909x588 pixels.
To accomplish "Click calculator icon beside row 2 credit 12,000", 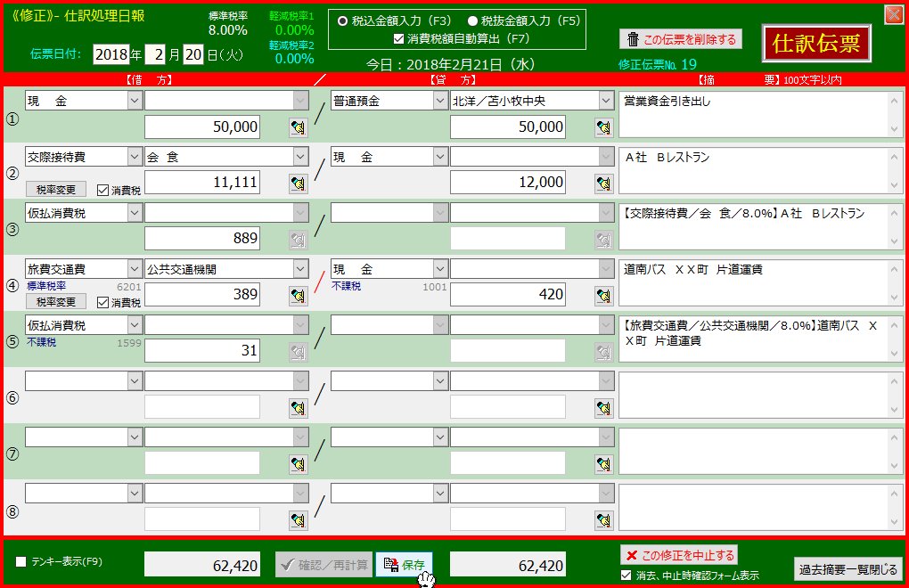I will point(603,184).
